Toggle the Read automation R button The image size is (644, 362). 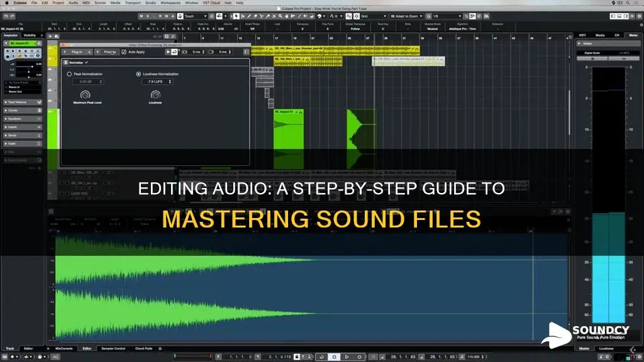coord(160,16)
